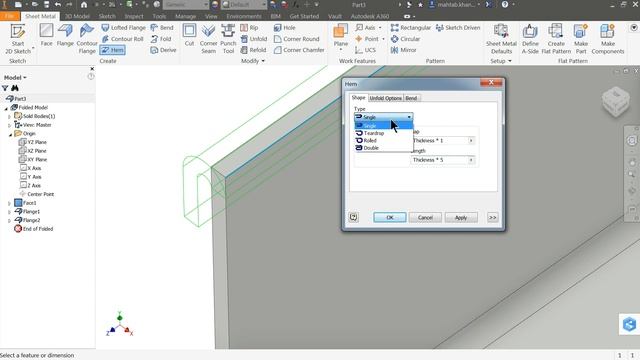The width and height of the screenshot is (640, 360).
Task: Choose the Lofted Flange tool
Action: (x=123, y=28)
